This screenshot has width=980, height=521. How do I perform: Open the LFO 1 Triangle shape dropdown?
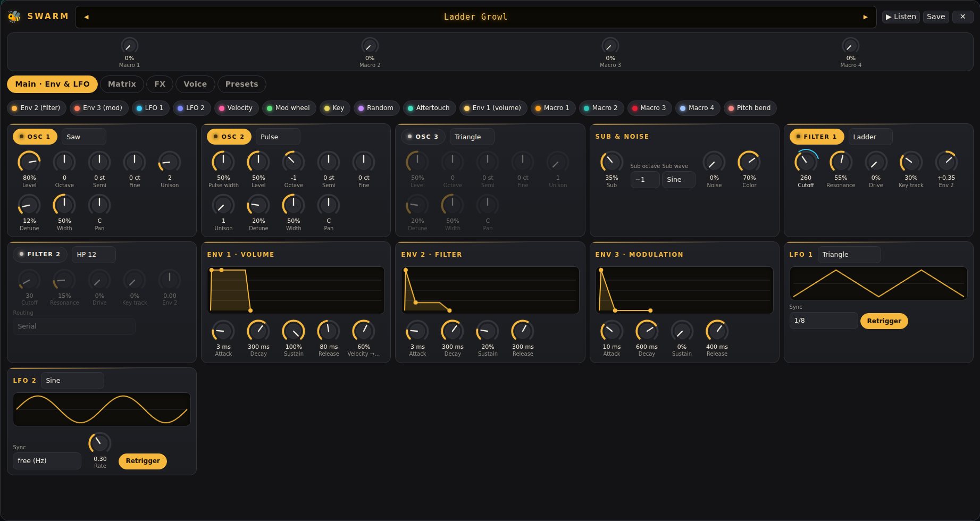pos(849,255)
